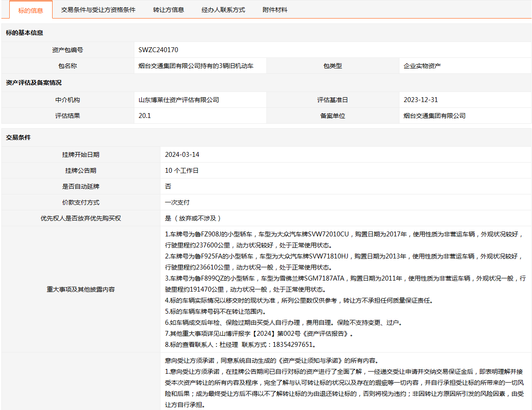532x410 pixels.
Task: Click the 企业实物资产 package type value
Action: [422, 66]
